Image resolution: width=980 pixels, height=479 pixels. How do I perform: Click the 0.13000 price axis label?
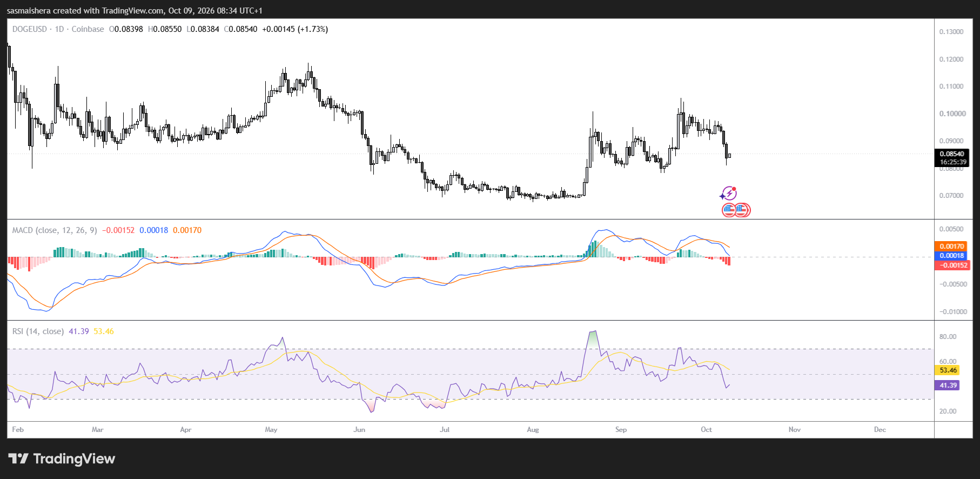point(951,32)
